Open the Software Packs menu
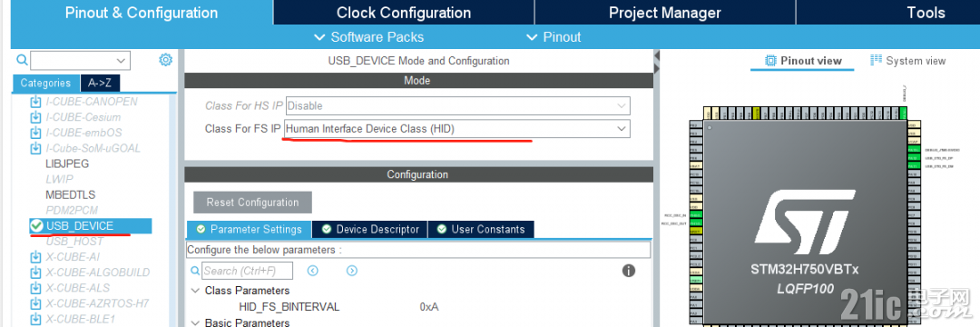 (369, 37)
